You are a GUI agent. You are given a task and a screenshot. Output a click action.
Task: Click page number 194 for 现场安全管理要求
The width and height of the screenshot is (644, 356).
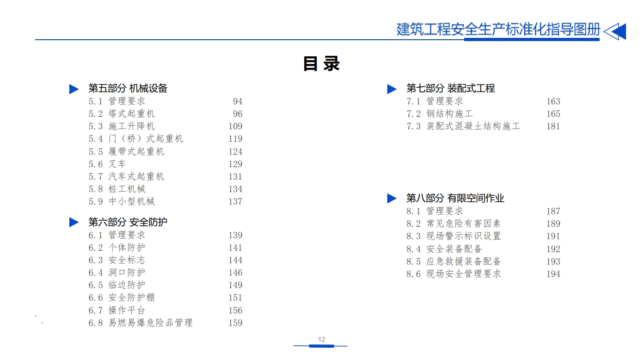[553, 274]
